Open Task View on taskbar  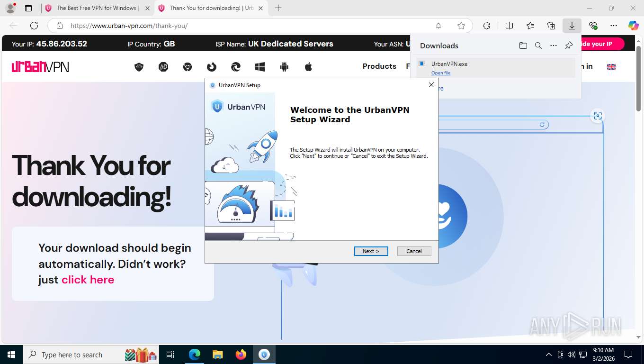pyautogui.click(x=170, y=355)
